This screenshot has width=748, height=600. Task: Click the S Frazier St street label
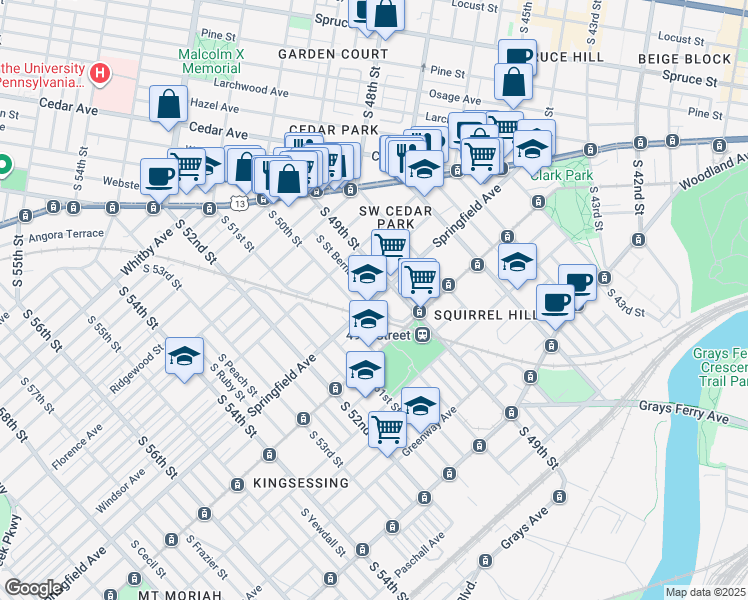click(207, 558)
